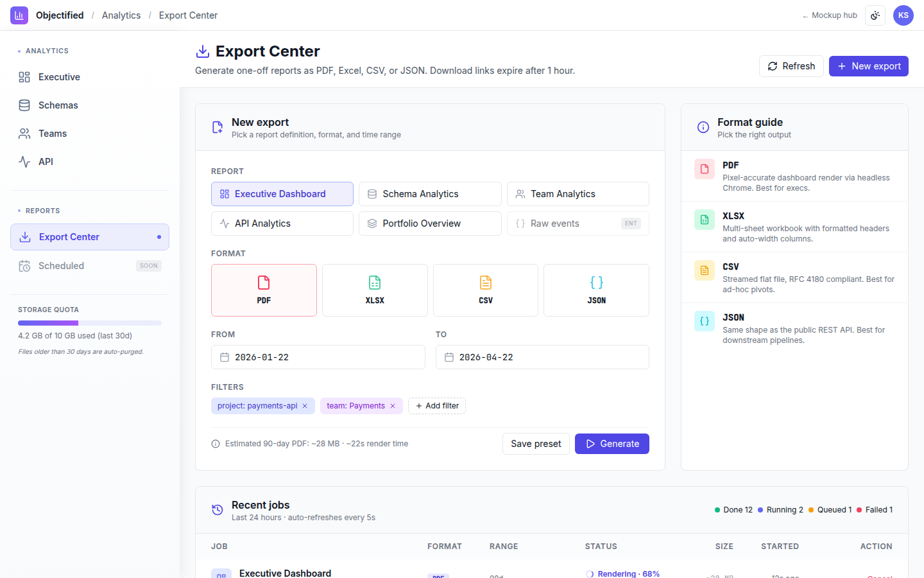Follow the Mockup hub link

click(x=830, y=15)
